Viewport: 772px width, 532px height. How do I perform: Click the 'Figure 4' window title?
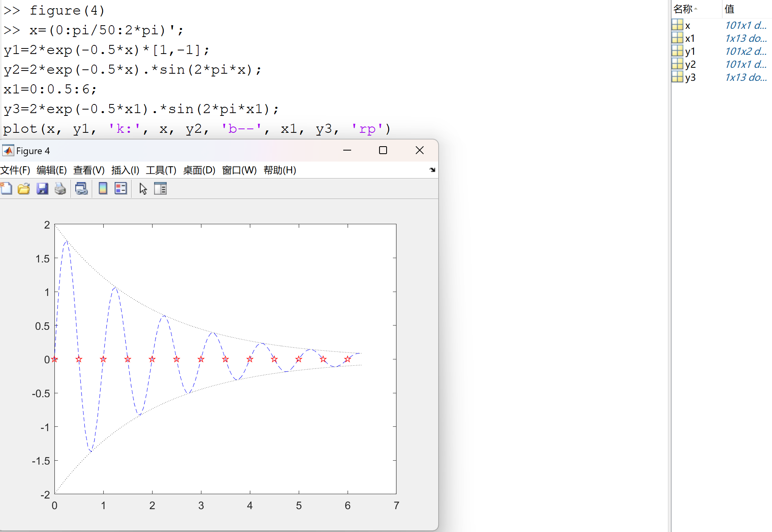[33, 151]
